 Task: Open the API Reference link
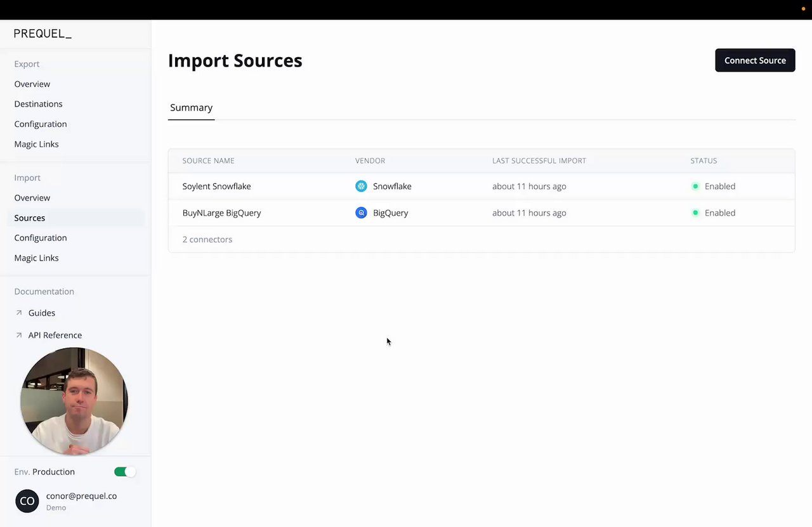click(x=55, y=335)
